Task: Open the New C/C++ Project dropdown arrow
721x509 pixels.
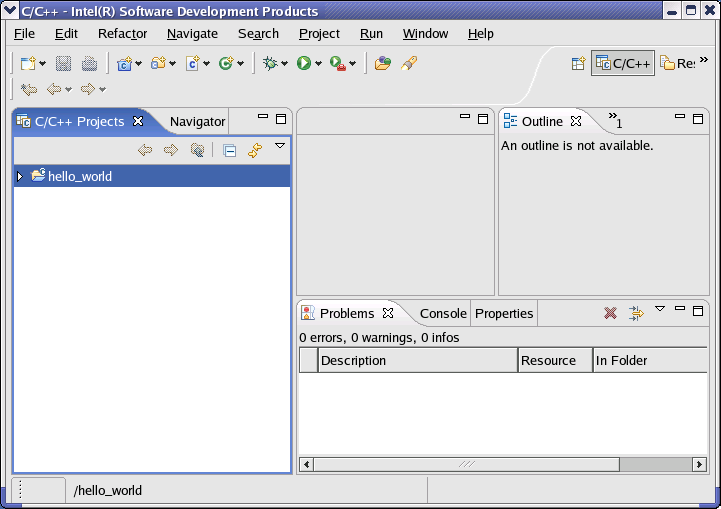Action: [138, 63]
